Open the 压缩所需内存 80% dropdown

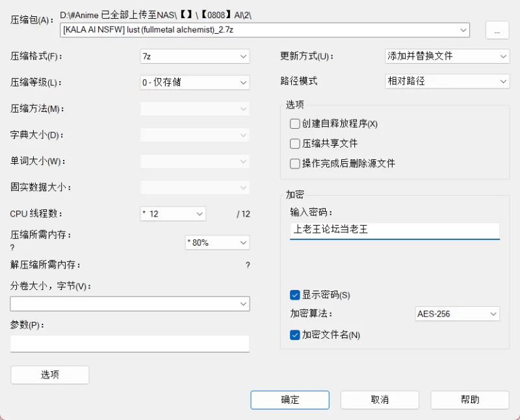coord(217,243)
